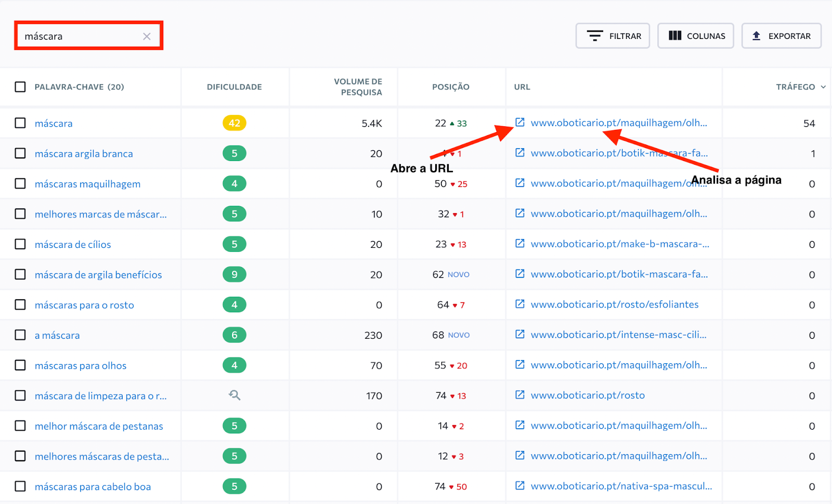Screen dimensions: 832x504
Task: Open keyword máscaras para cabelo boa
Action: [93, 487]
